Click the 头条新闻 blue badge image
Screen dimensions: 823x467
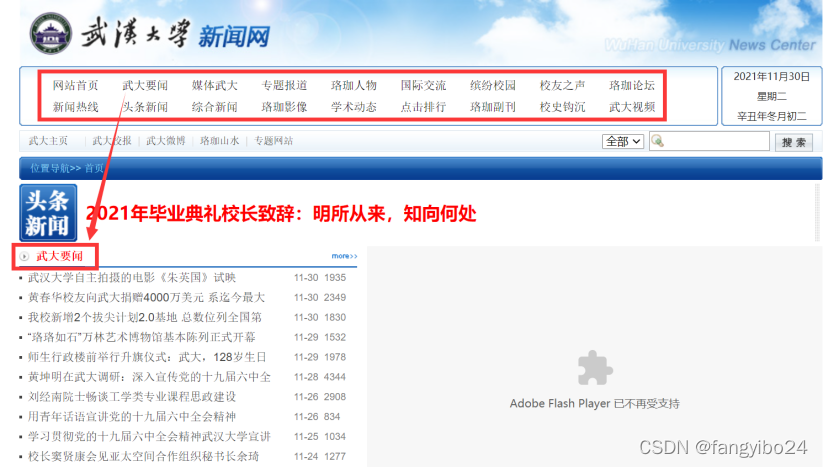48,213
